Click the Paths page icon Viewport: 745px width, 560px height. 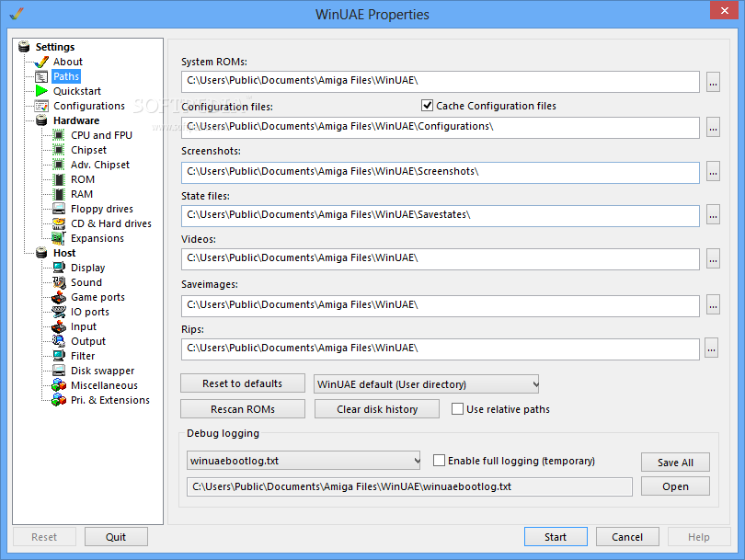click(41, 76)
